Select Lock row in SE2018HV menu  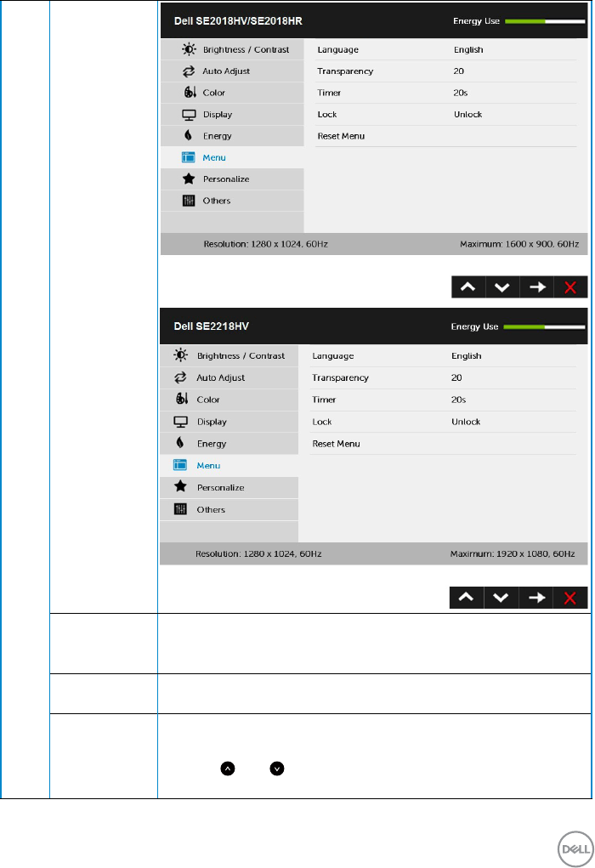pos(446,114)
